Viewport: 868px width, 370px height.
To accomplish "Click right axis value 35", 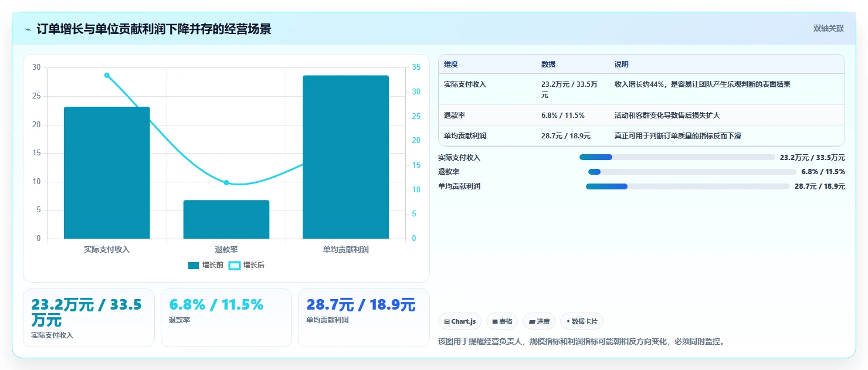I will coord(416,67).
